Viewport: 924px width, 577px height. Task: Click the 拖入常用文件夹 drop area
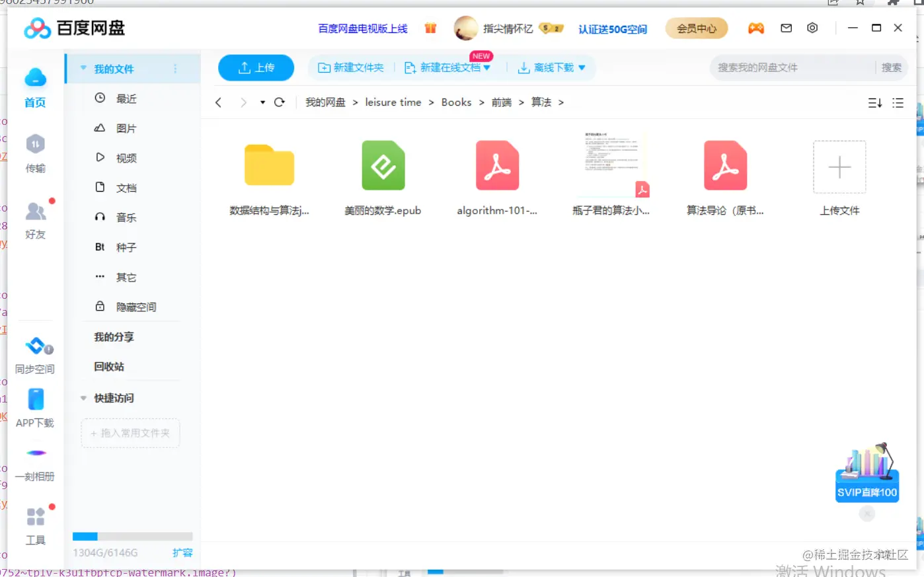(x=130, y=433)
